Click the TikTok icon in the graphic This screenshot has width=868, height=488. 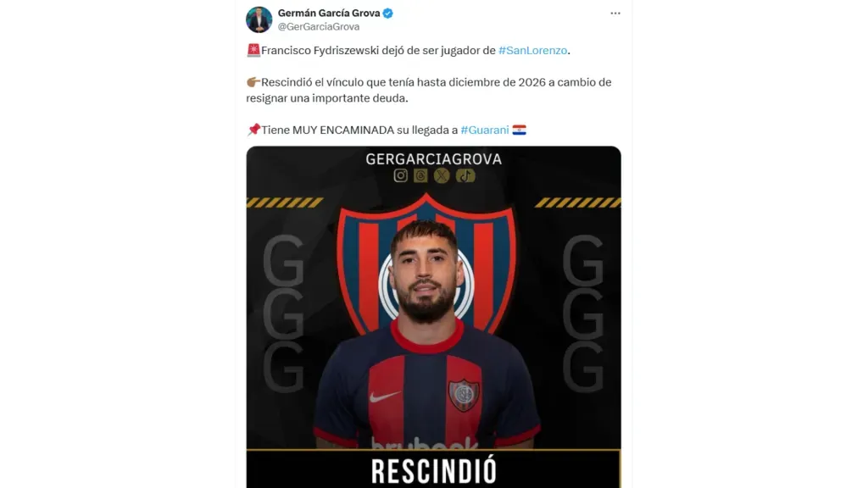pos(465,176)
